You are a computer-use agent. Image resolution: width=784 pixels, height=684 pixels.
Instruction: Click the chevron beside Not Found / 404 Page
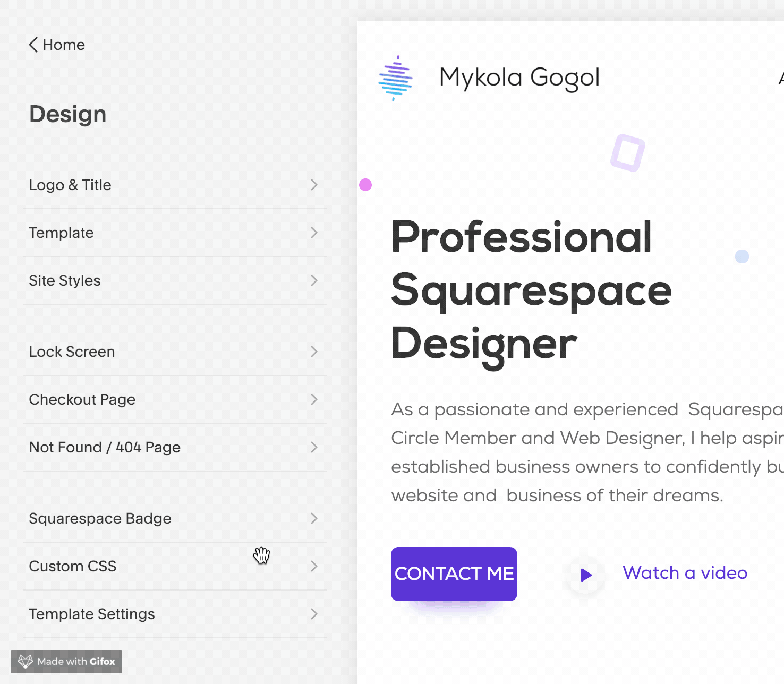click(x=314, y=447)
